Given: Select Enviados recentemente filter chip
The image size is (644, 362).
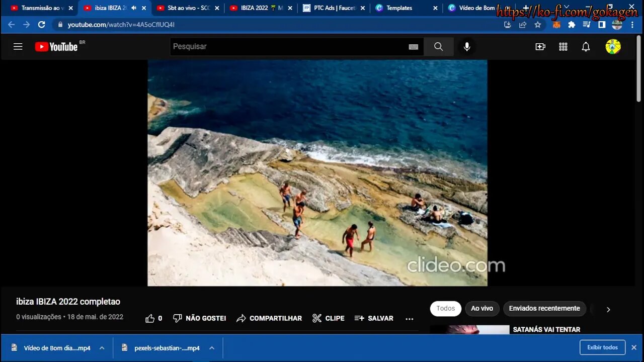Looking at the screenshot, I should point(544,309).
